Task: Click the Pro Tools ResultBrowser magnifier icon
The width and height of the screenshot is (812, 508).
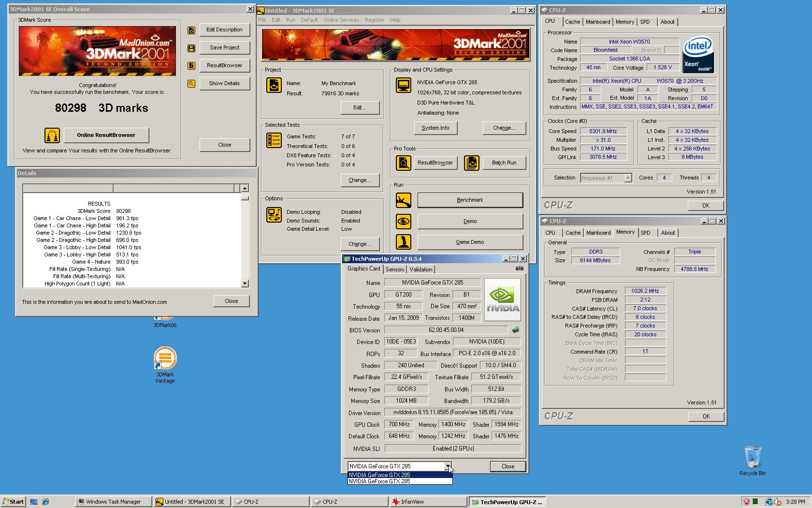Action: coord(403,163)
